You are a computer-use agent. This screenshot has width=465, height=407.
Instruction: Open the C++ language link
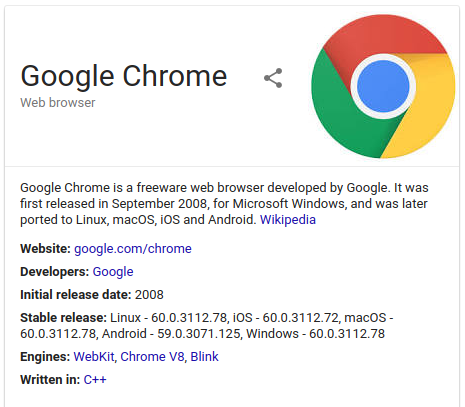click(95, 380)
